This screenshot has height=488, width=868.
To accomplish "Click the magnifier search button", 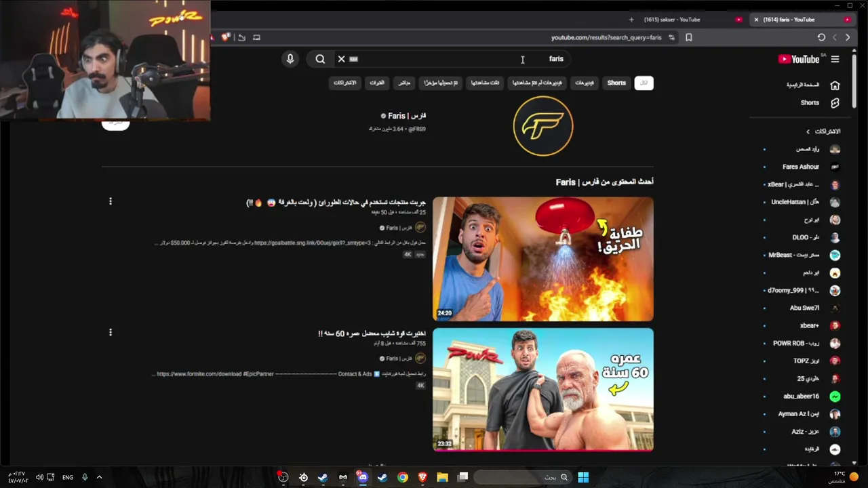I will tap(320, 59).
